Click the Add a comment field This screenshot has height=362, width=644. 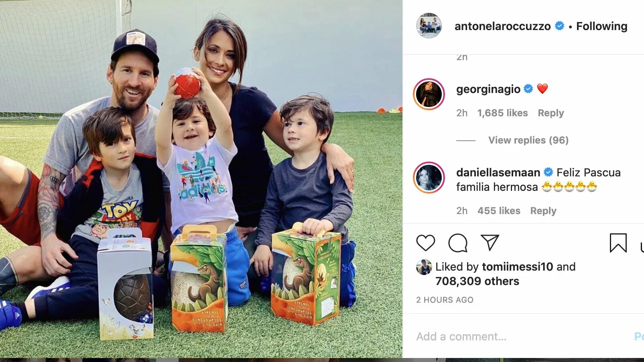[x=522, y=337]
